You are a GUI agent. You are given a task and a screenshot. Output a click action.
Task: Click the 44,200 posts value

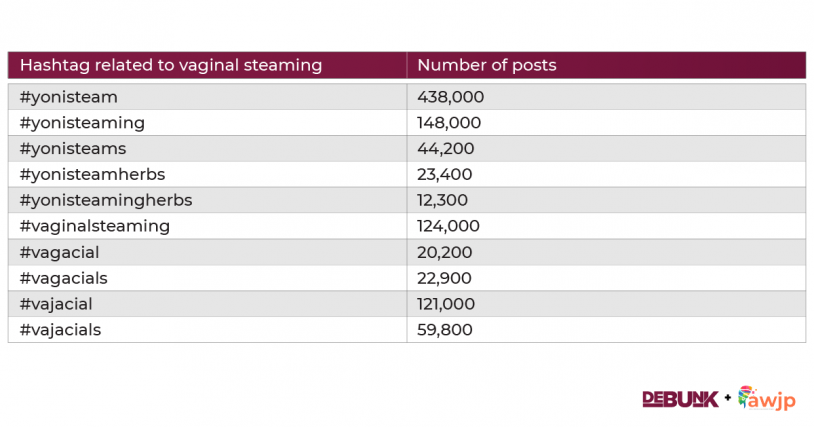point(445,149)
